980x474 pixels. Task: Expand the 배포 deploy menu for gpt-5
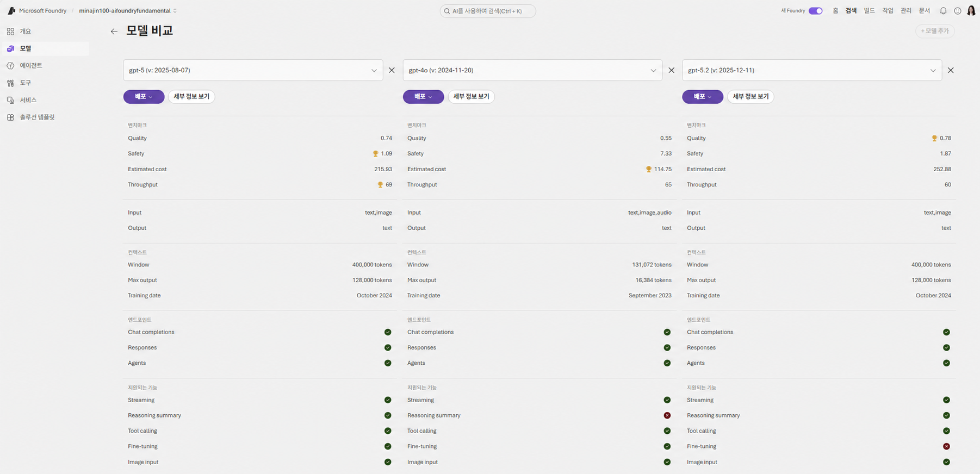pos(144,97)
